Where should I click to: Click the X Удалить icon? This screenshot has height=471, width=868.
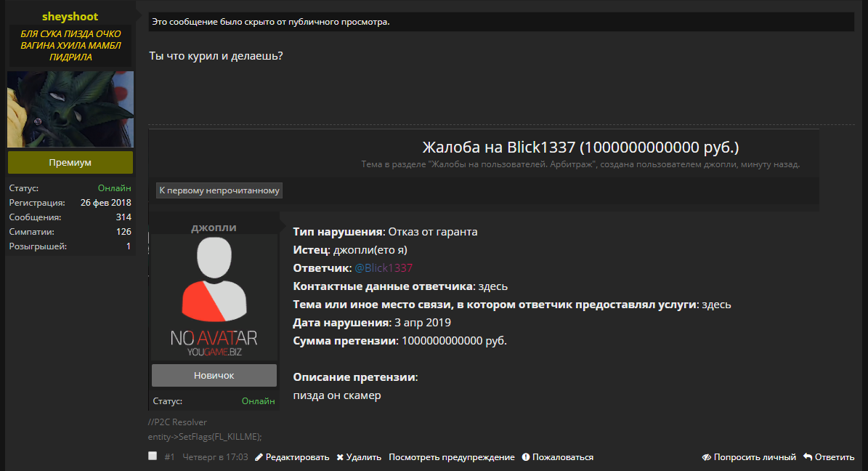(338, 456)
